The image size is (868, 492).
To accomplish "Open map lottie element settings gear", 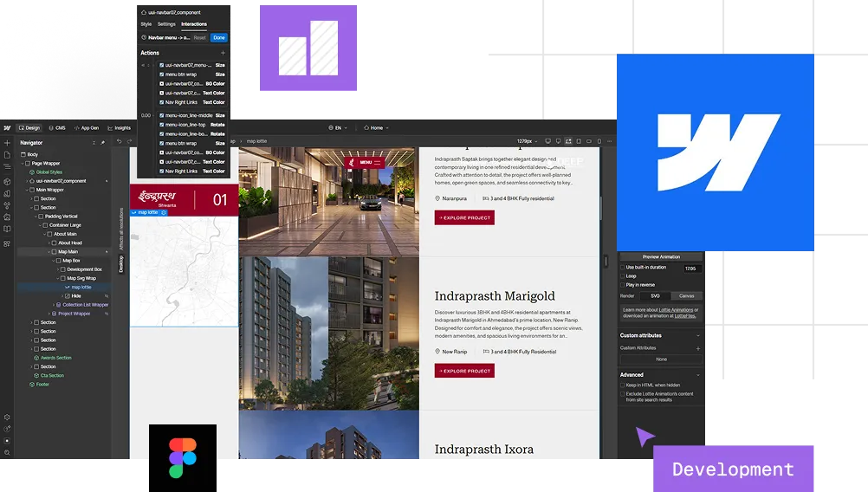I will pos(164,212).
